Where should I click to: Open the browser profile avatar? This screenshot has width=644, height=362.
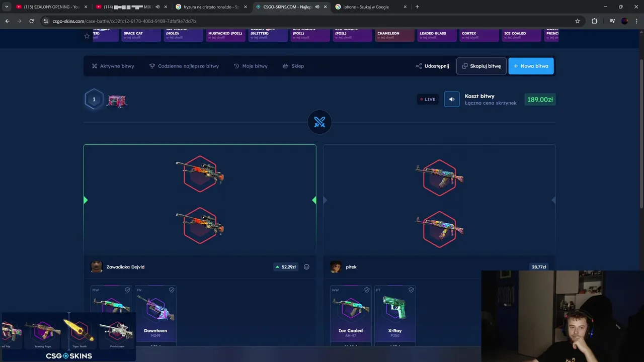[624, 21]
